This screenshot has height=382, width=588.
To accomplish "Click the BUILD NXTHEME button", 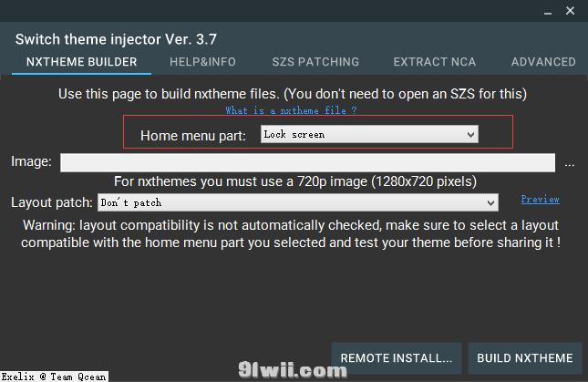I will pos(524,358).
